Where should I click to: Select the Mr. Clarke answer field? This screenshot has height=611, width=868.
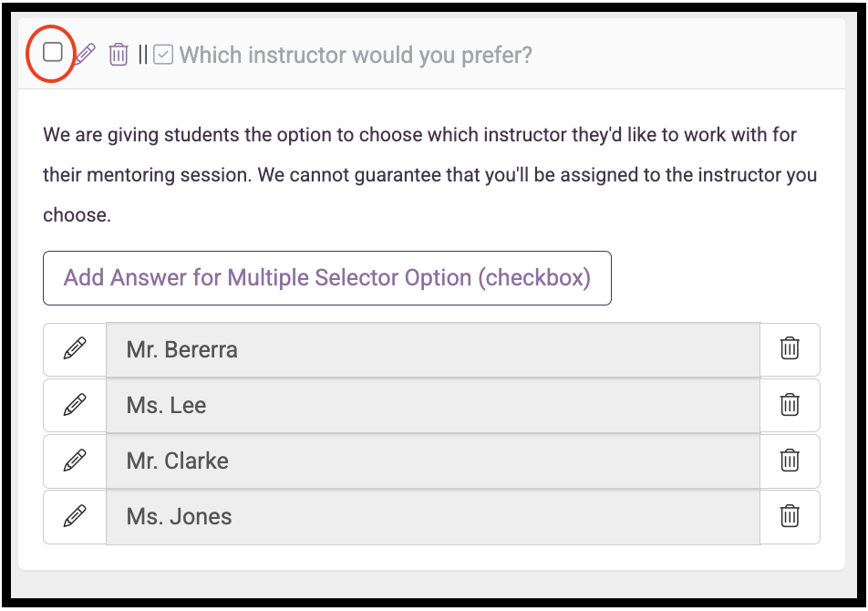pyautogui.click(x=433, y=461)
